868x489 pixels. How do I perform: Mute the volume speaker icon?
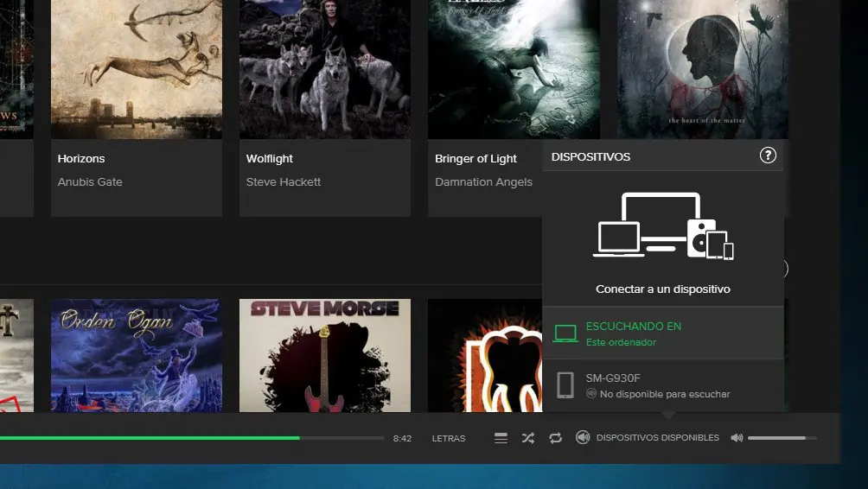(x=737, y=437)
